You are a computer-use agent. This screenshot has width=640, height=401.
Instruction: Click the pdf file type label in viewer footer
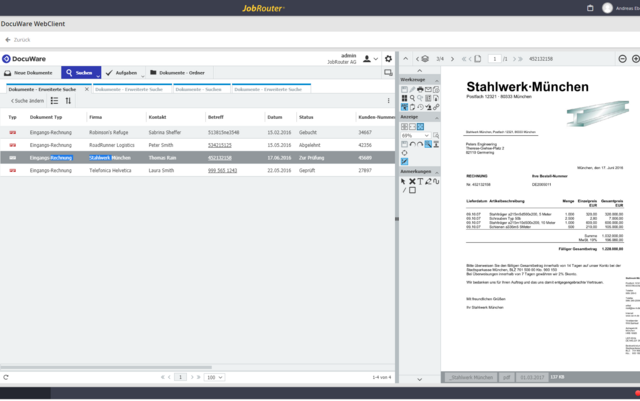click(507, 377)
